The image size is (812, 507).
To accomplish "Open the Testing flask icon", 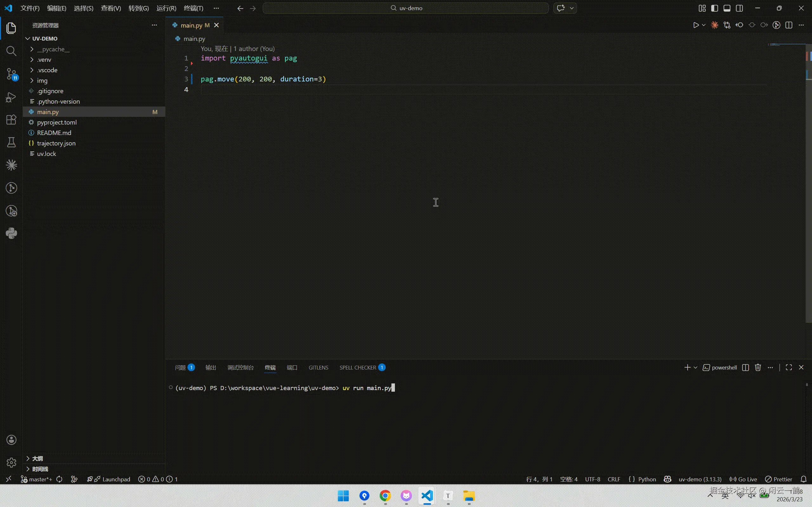I will pyautogui.click(x=11, y=142).
